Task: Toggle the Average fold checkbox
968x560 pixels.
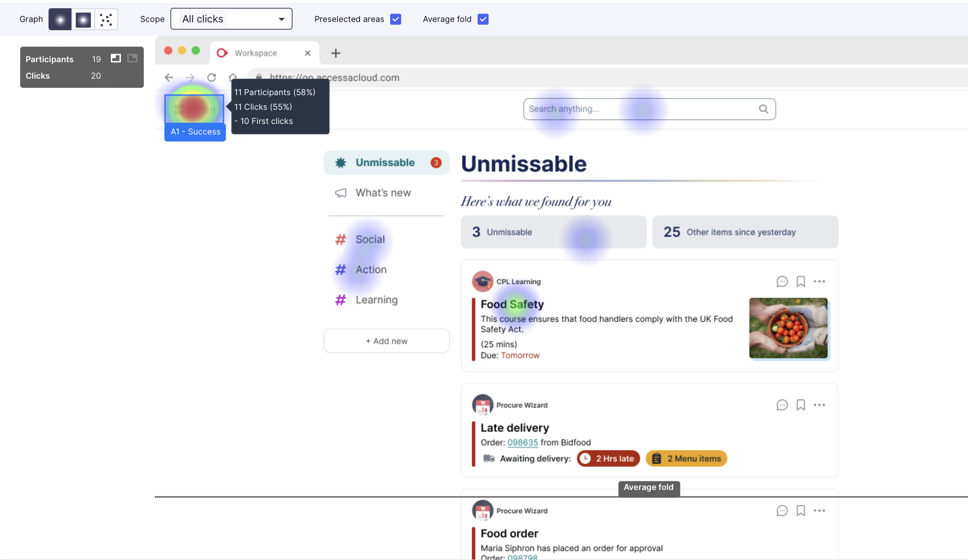Action: point(483,19)
